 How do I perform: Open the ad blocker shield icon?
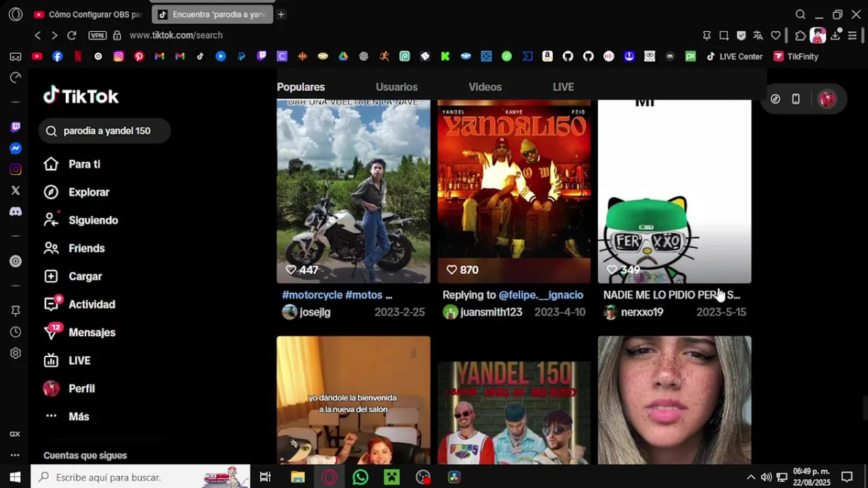[x=741, y=35]
